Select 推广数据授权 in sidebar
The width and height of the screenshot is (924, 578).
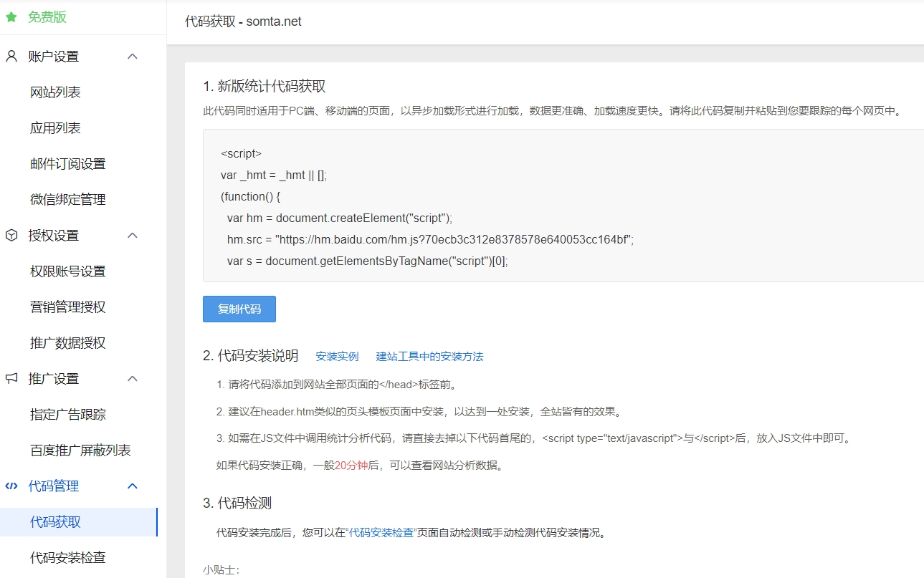click(x=68, y=343)
